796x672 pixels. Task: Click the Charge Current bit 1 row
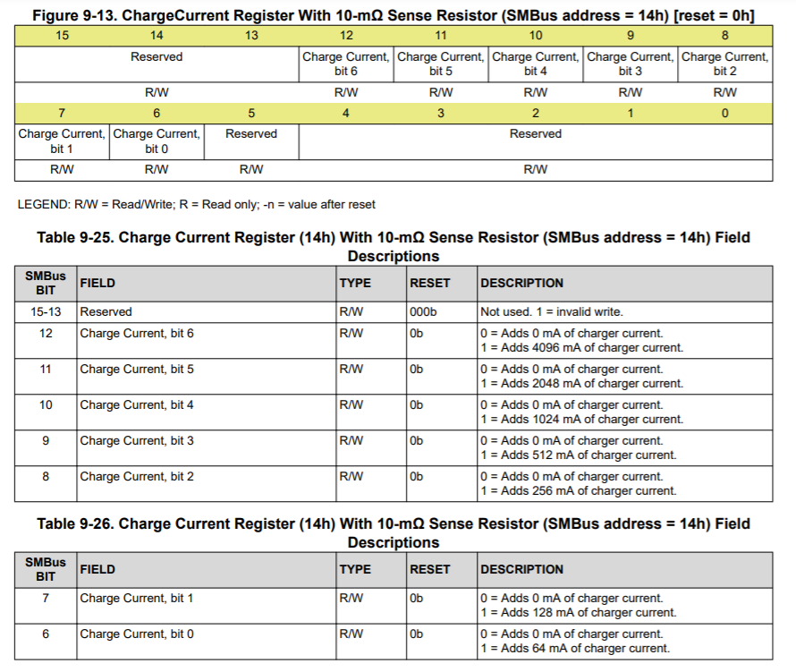click(134, 598)
